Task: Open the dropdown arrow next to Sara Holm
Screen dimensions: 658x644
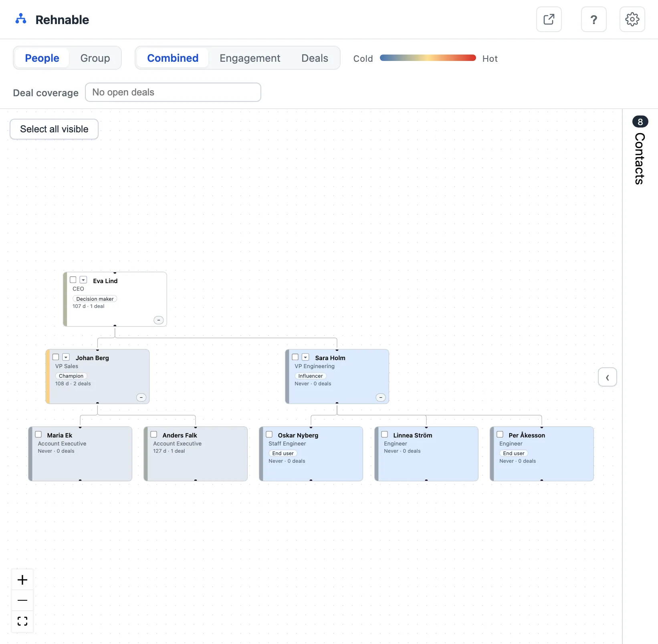Action: (x=306, y=357)
